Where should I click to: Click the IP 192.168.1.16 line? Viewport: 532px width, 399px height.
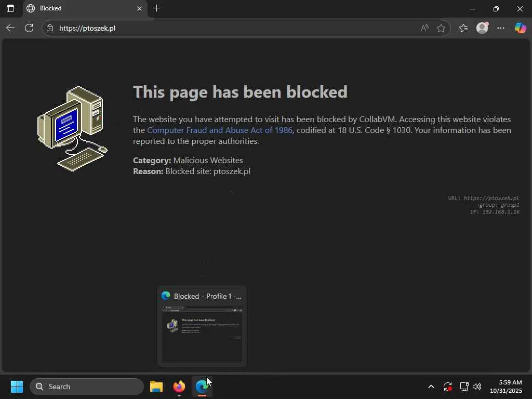tap(495, 212)
